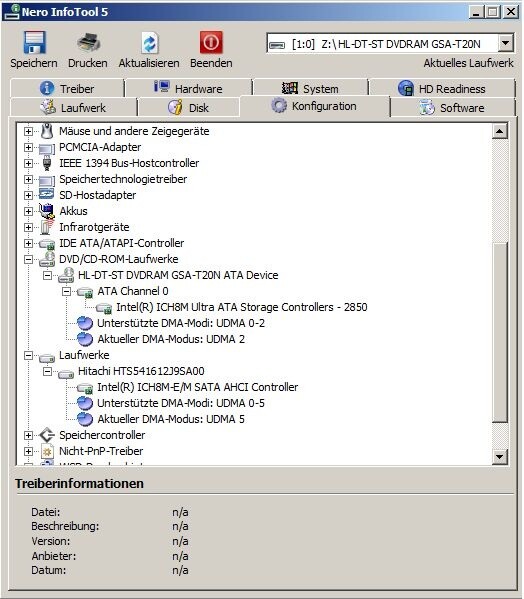This screenshot has height=599, width=524.
Task: Open the HD Readiness tab
Action: (x=442, y=89)
